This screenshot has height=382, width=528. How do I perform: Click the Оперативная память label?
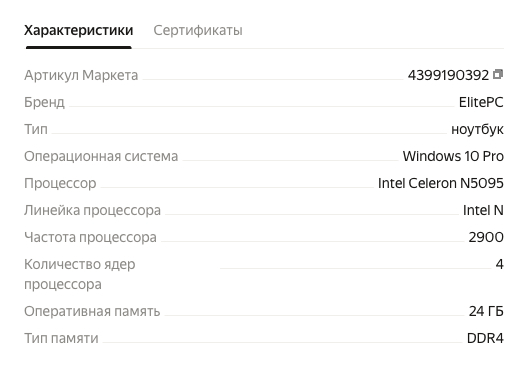tap(92, 311)
